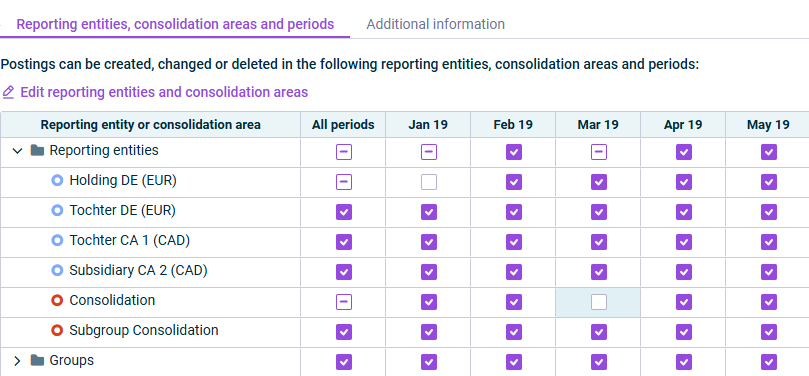Click Reporting entity or consolidation area header
This screenshot has height=376, width=809.
(x=151, y=125)
